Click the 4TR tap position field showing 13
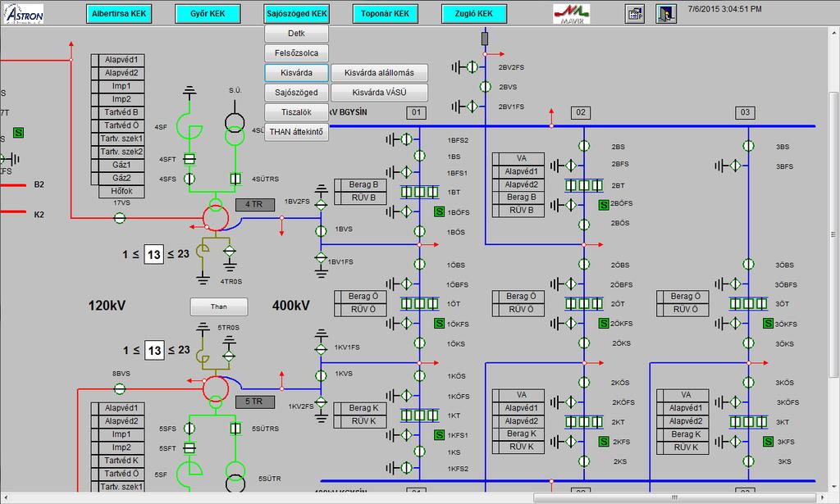 pos(153,255)
